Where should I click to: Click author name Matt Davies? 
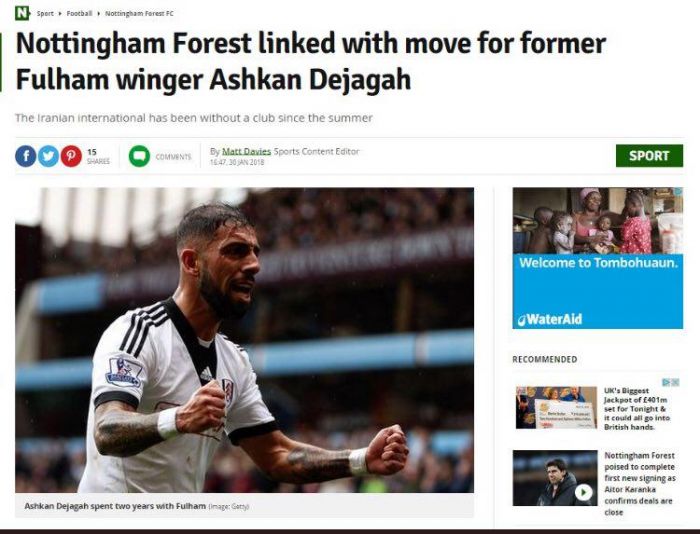[x=246, y=151]
